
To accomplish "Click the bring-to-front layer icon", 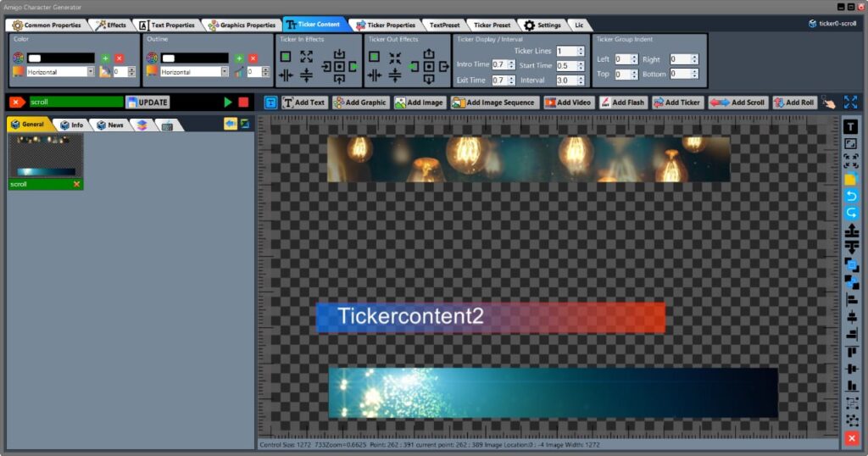I will pyautogui.click(x=851, y=264).
